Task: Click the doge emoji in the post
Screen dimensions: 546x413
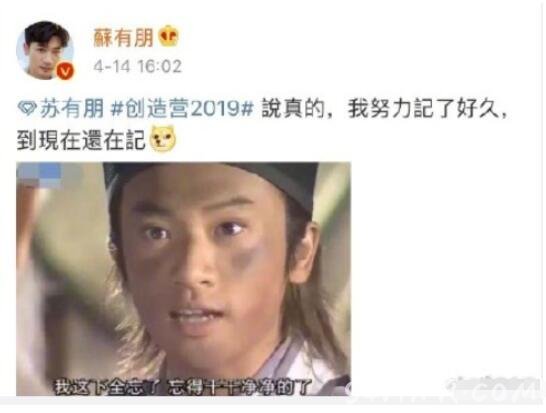Action: click(x=163, y=139)
